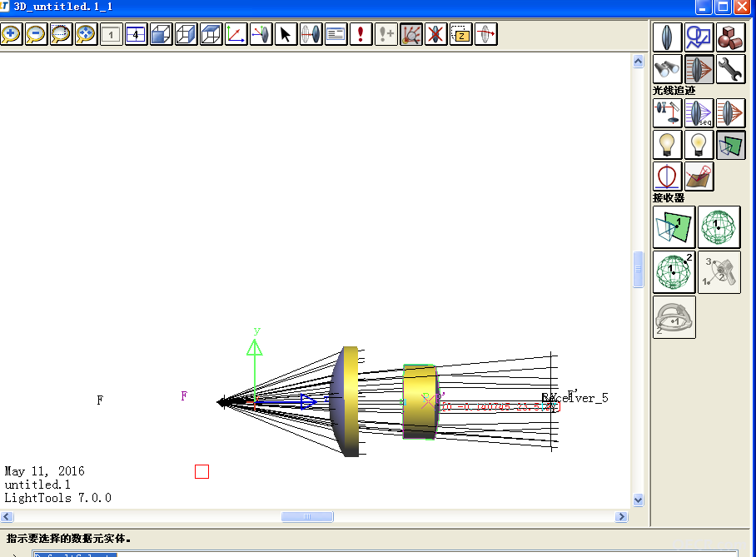Toggle the ray inspection magnifier icon
The image size is (756, 557).
coord(412,34)
